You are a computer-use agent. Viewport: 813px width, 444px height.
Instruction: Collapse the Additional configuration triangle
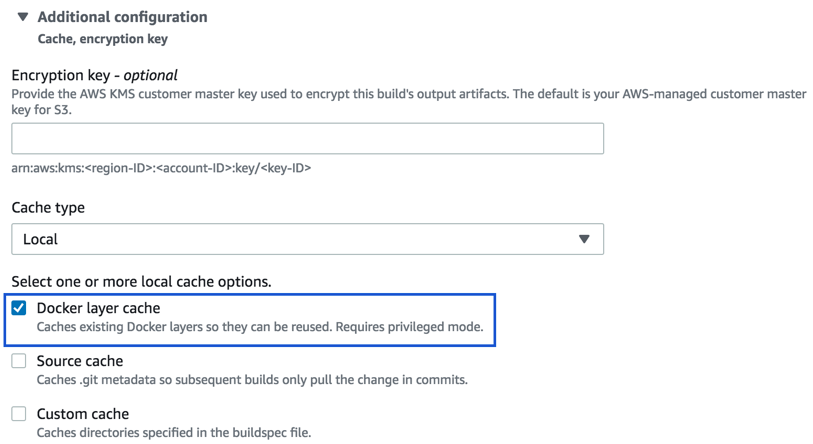coord(23,17)
